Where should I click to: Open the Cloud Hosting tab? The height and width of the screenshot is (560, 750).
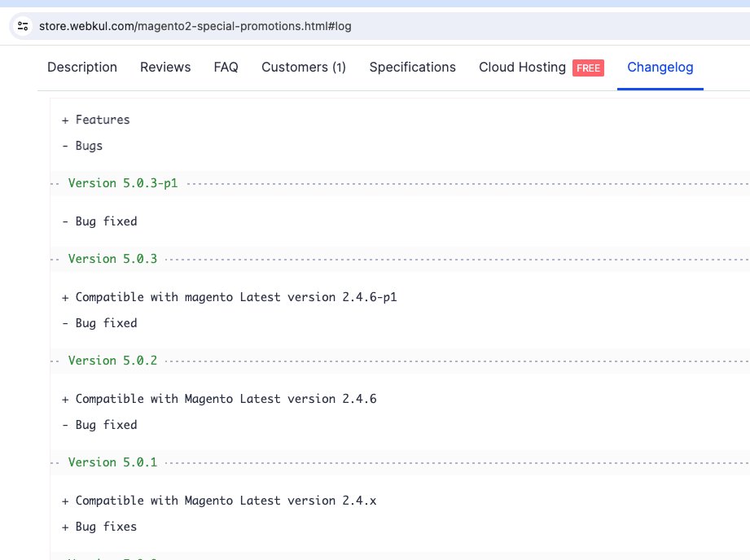[x=522, y=67]
